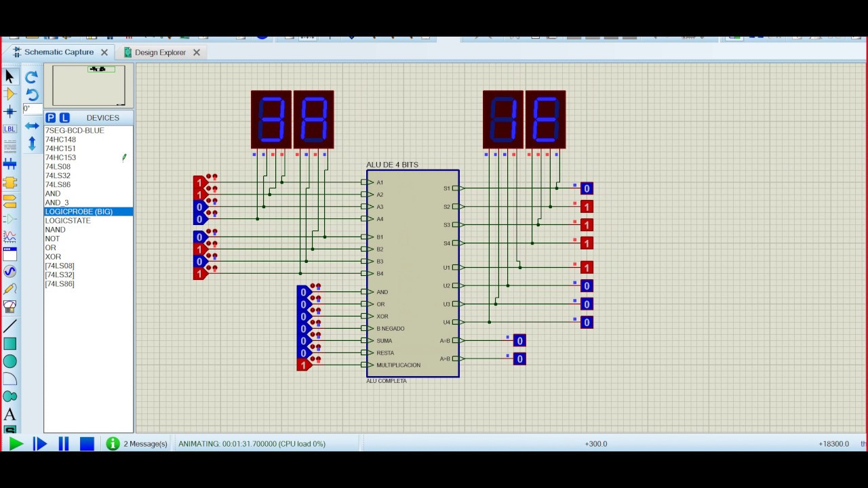Select XOR in the devices list
This screenshot has height=488, width=868.
pos(53,257)
